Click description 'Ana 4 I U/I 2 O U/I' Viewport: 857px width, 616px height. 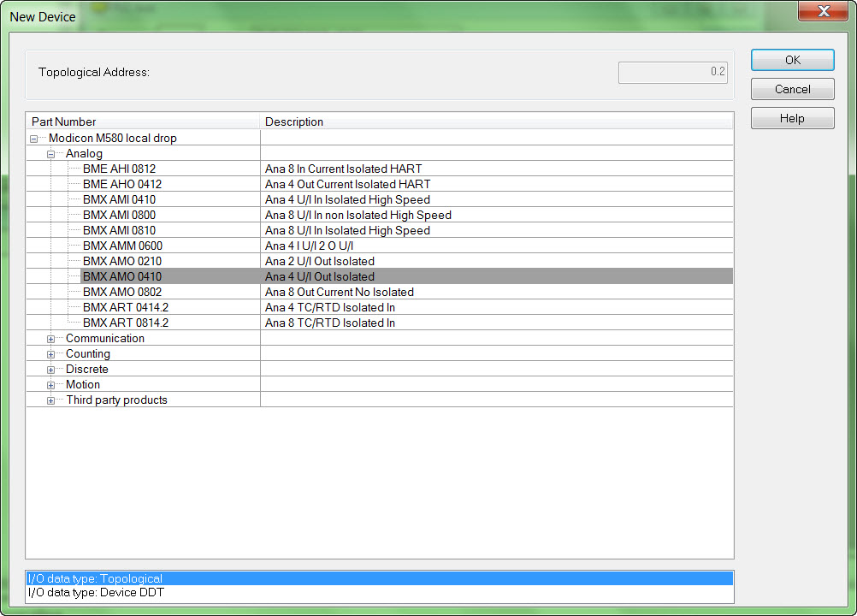point(309,246)
